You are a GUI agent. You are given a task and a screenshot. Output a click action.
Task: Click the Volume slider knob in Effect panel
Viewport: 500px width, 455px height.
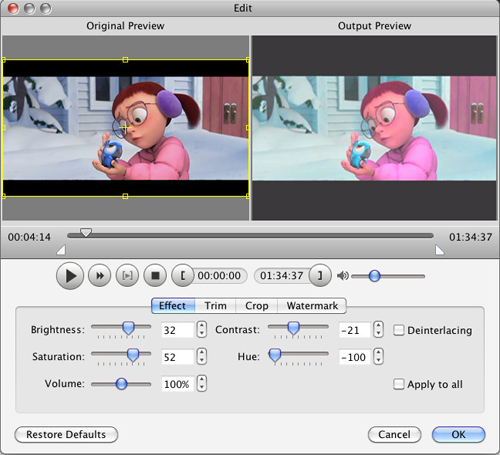(121, 384)
